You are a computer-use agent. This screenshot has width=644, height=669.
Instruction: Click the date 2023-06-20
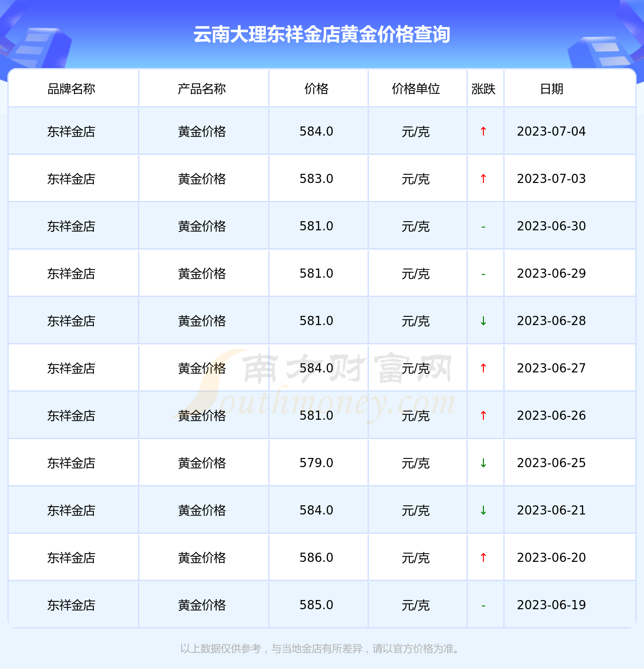tap(552, 558)
